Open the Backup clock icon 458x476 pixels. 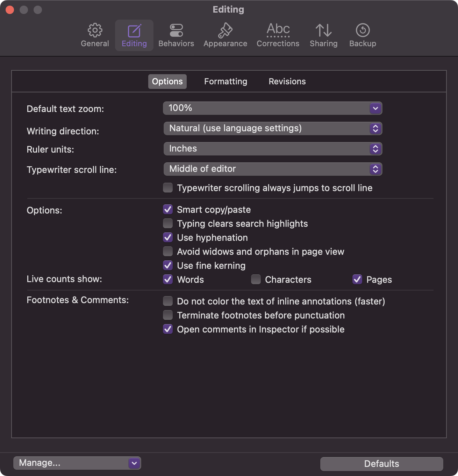[363, 30]
